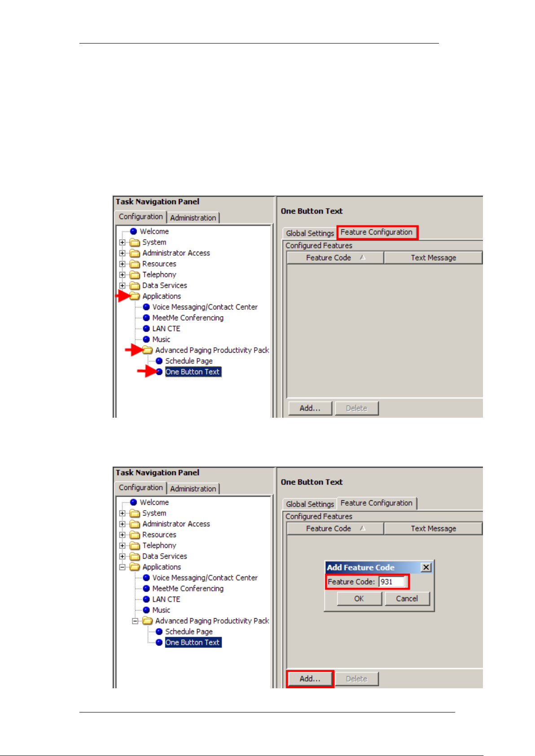Select One Button Text label in upper screenshot
The image size is (535, 756).
tap(193, 372)
